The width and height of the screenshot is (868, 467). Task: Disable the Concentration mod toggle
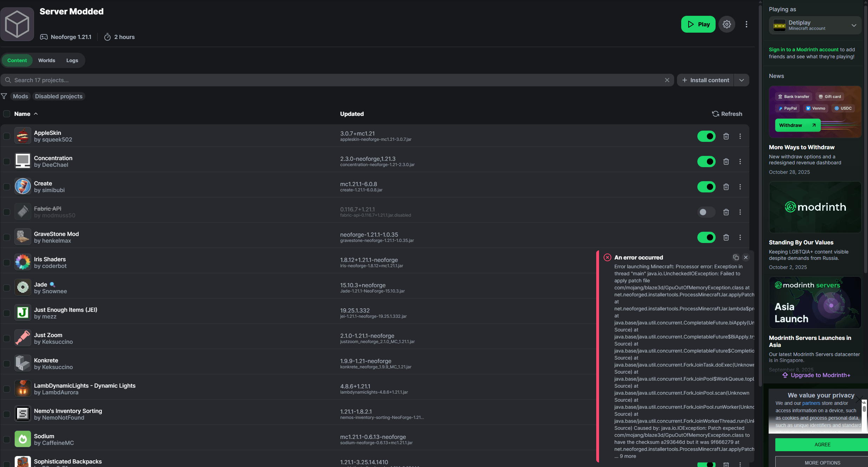(x=706, y=162)
